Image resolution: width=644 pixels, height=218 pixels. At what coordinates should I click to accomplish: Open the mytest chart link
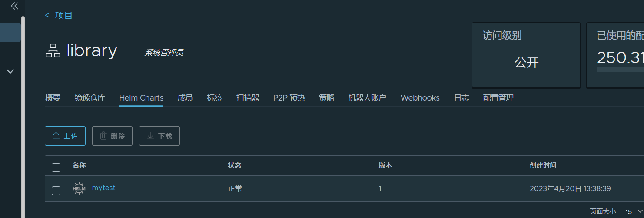(x=103, y=188)
